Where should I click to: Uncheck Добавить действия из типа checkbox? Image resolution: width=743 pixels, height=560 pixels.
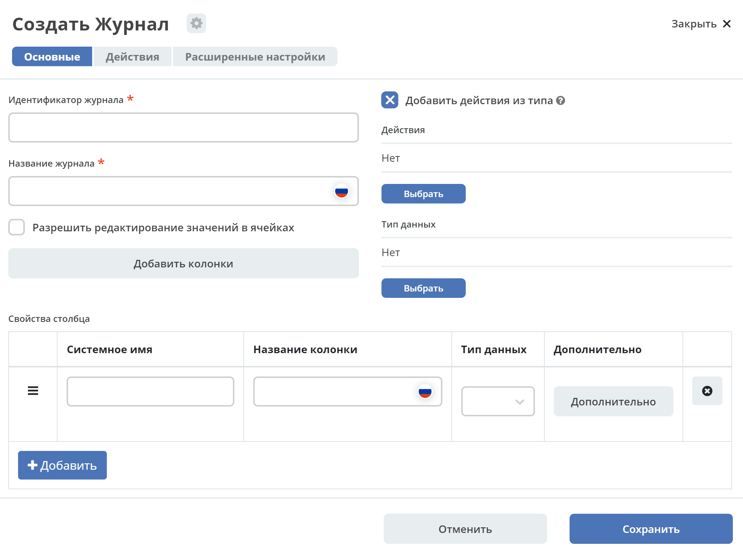pyautogui.click(x=390, y=100)
